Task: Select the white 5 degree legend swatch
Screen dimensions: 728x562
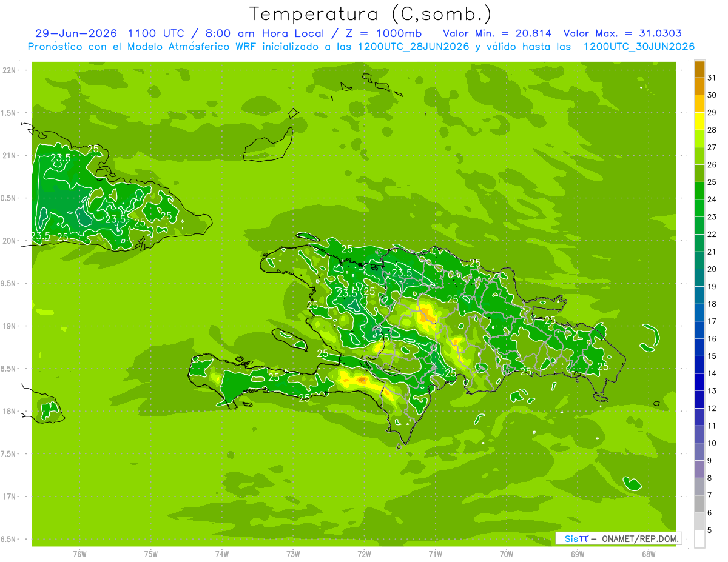Action: (x=699, y=539)
